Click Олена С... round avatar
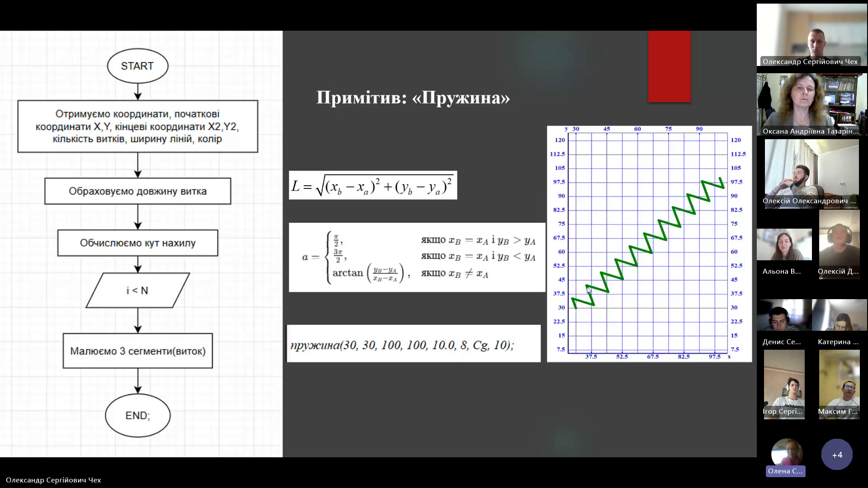The height and width of the screenshot is (488, 868). [x=787, y=453]
